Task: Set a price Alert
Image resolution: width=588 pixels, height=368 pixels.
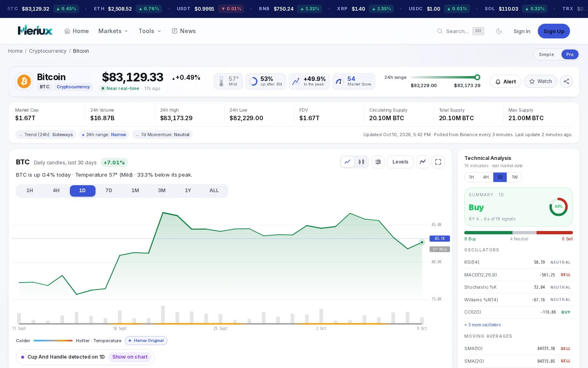Action: click(506, 81)
